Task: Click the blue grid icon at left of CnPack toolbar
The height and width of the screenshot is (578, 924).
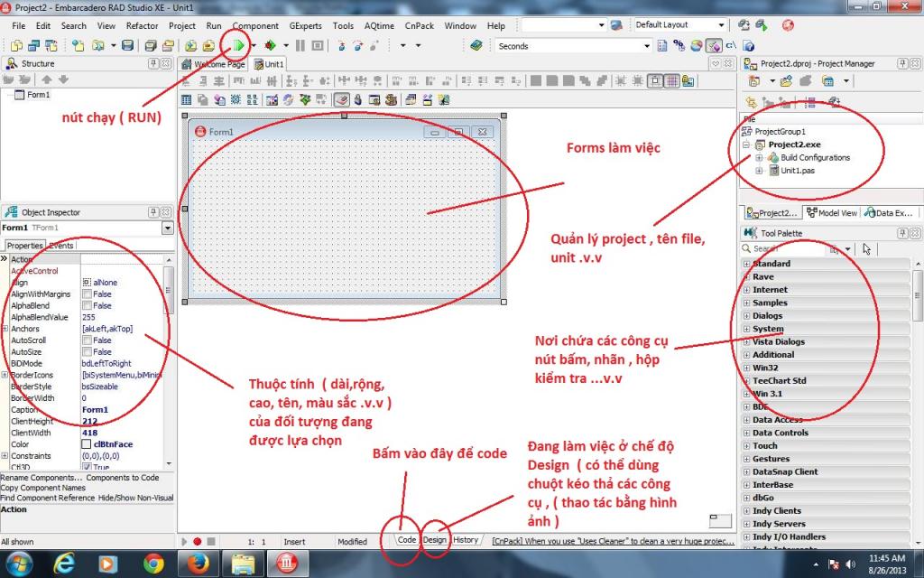Action: [186, 99]
